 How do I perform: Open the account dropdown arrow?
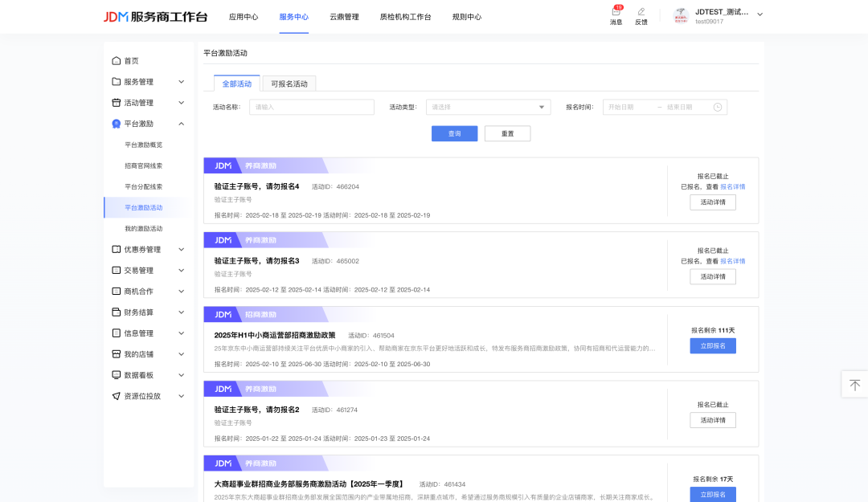pyautogui.click(x=760, y=14)
